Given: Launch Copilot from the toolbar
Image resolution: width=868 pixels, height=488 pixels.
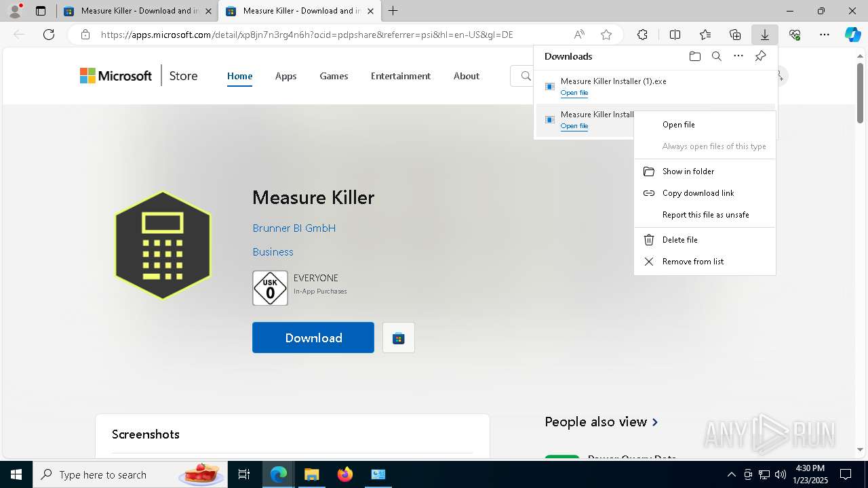Looking at the screenshot, I should [x=852, y=35].
